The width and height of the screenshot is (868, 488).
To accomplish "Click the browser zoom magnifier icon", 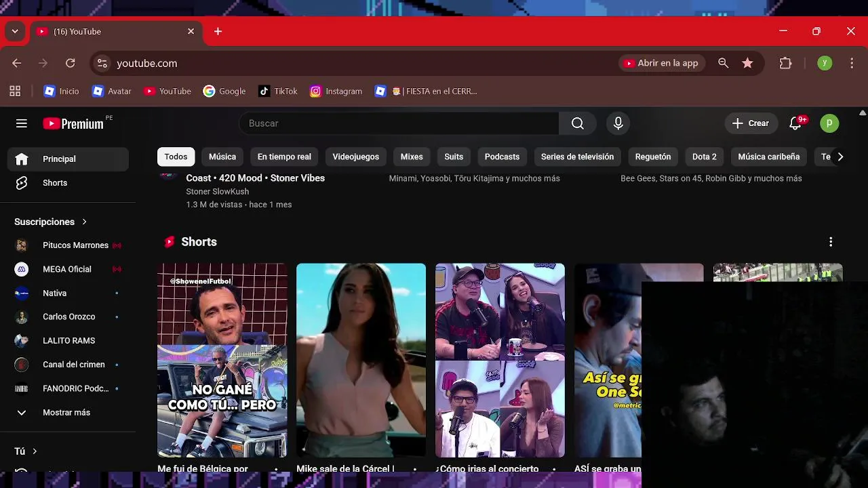I will point(724,63).
